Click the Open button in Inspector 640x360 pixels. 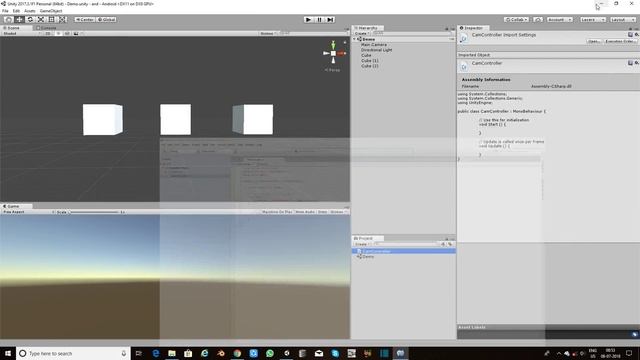[593, 41]
